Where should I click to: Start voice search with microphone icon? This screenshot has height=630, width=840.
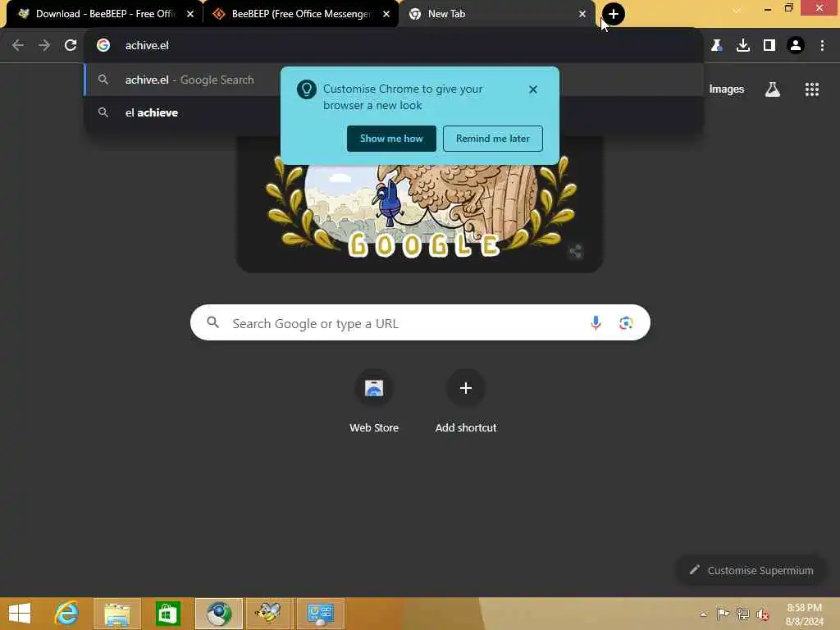(x=596, y=323)
